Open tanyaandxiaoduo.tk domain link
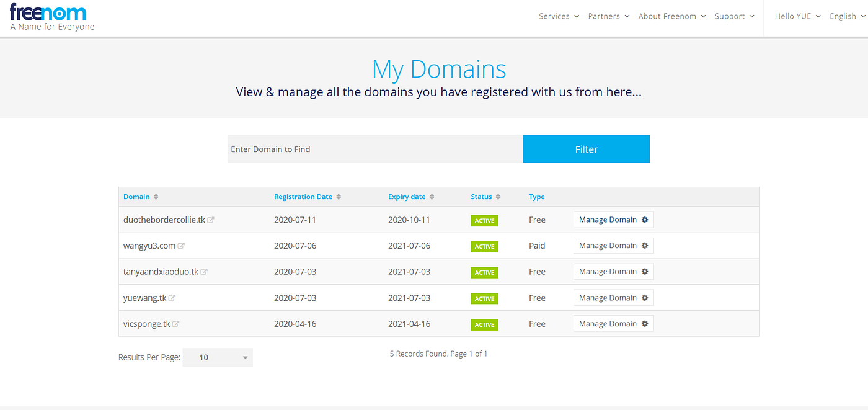 coord(161,272)
